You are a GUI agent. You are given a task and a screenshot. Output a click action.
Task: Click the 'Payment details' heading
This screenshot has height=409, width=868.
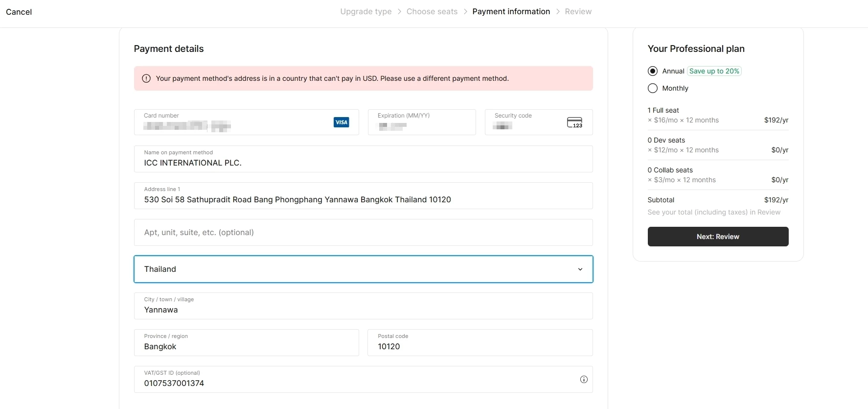click(x=169, y=48)
